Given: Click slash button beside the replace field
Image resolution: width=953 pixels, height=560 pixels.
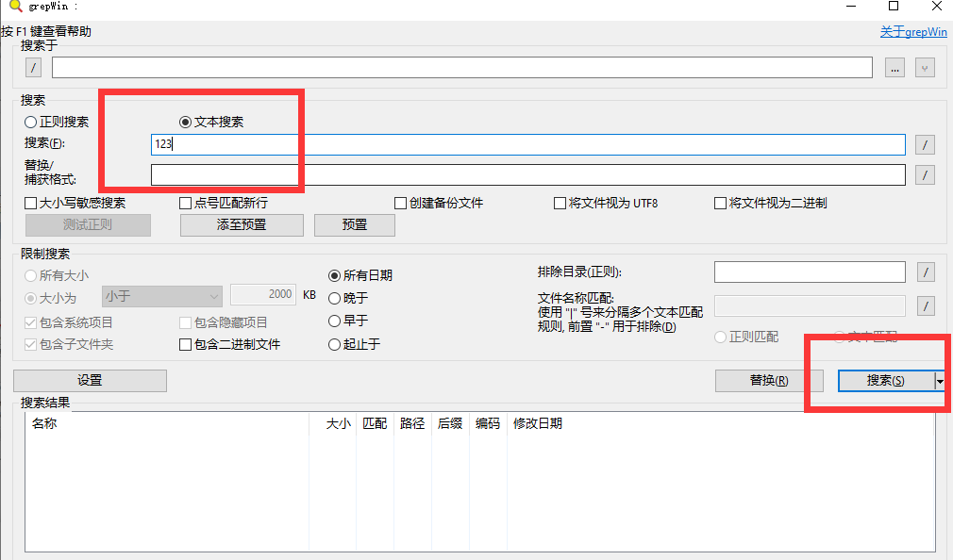Looking at the screenshot, I should 927,175.
